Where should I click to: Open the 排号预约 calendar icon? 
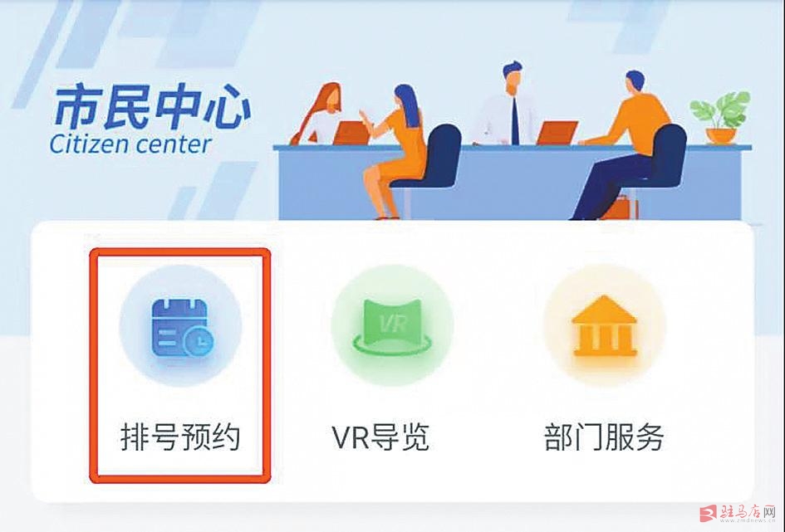181,328
